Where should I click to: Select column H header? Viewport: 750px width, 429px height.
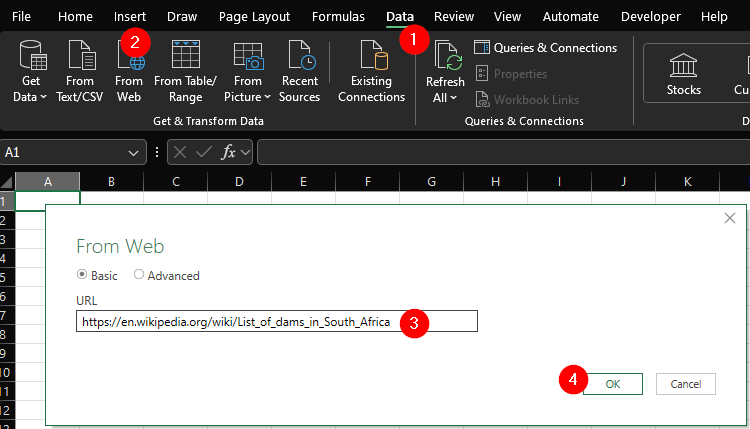(496, 182)
